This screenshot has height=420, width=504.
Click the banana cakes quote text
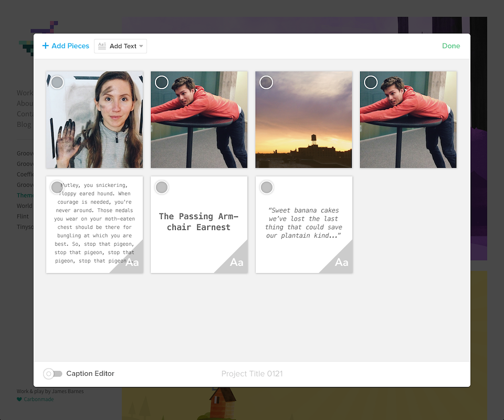304,223
